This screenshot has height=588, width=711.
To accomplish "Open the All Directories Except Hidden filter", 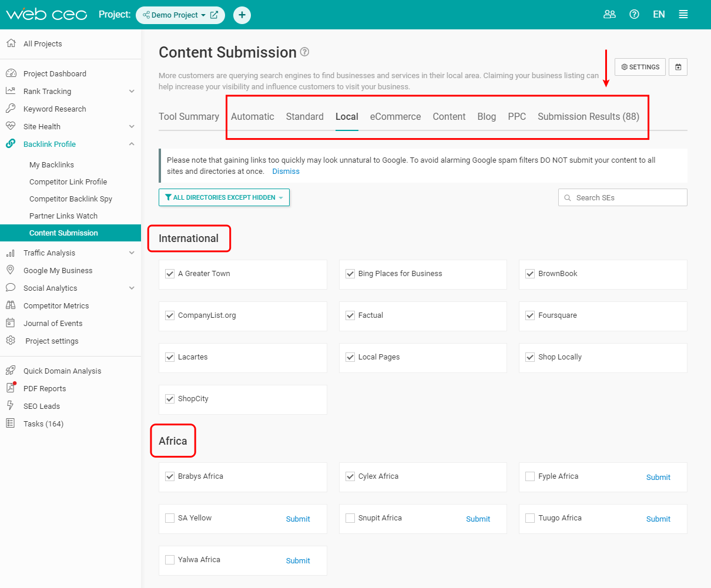I will (224, 197).
